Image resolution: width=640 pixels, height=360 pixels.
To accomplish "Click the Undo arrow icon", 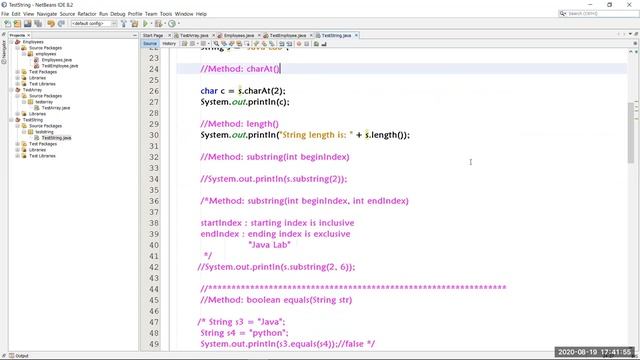I will [x=51, y=24].
